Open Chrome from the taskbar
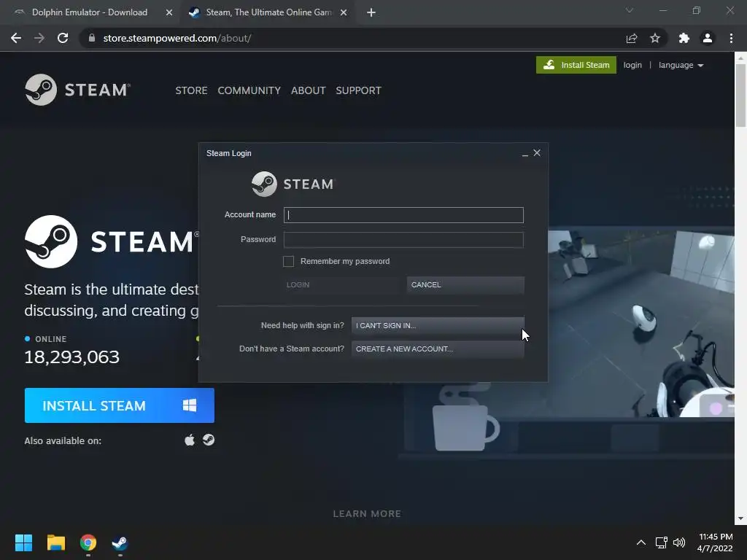747x560 pixels. pyautogui.click(x=88, y=542)
